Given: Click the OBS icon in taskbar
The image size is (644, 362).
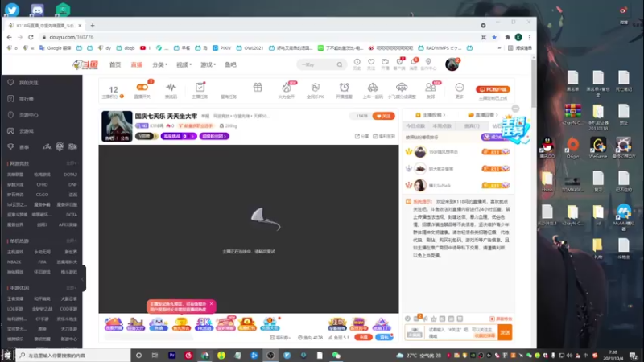Looking at the screenshot, I should 270,355.
